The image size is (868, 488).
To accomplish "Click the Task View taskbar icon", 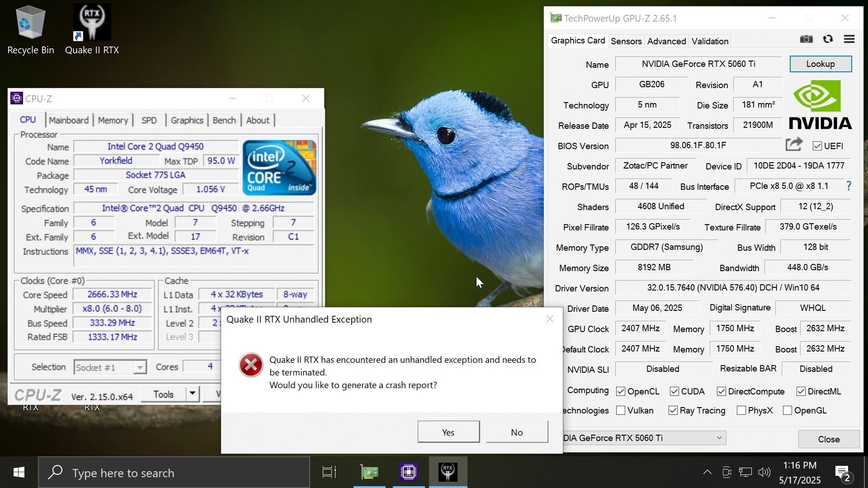I will pos(329,472).
